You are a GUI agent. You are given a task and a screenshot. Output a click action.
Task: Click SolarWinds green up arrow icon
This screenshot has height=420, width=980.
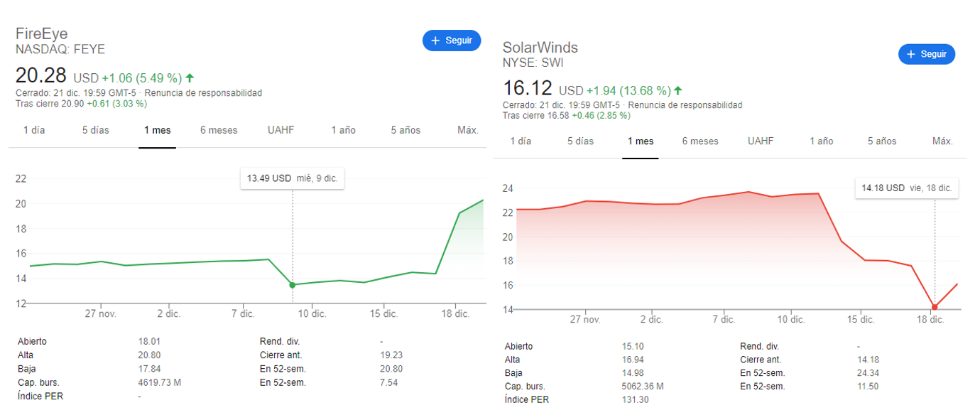(677, 91)
